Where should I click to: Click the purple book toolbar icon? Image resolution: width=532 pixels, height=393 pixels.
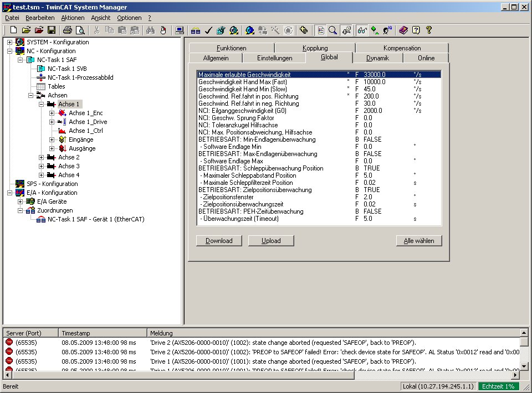point(403,30)
